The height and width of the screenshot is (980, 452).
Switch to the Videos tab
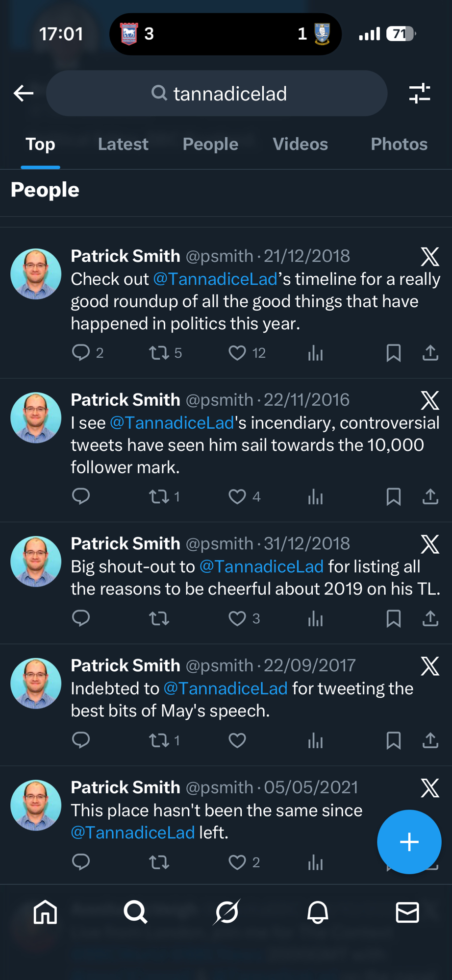300,144
